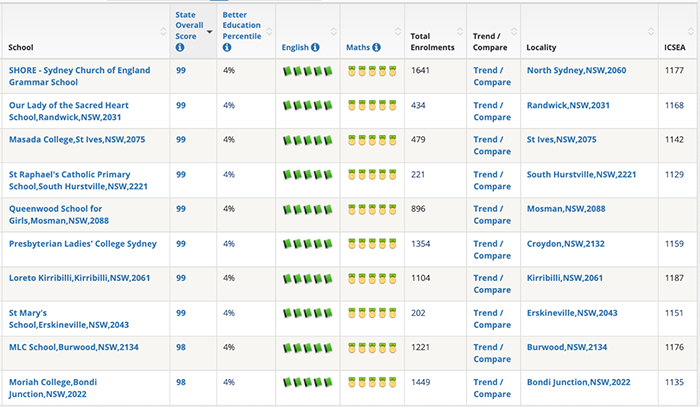Click info icon next to English header
This screenshot has height=407, width=700.
tap(315, 47)
